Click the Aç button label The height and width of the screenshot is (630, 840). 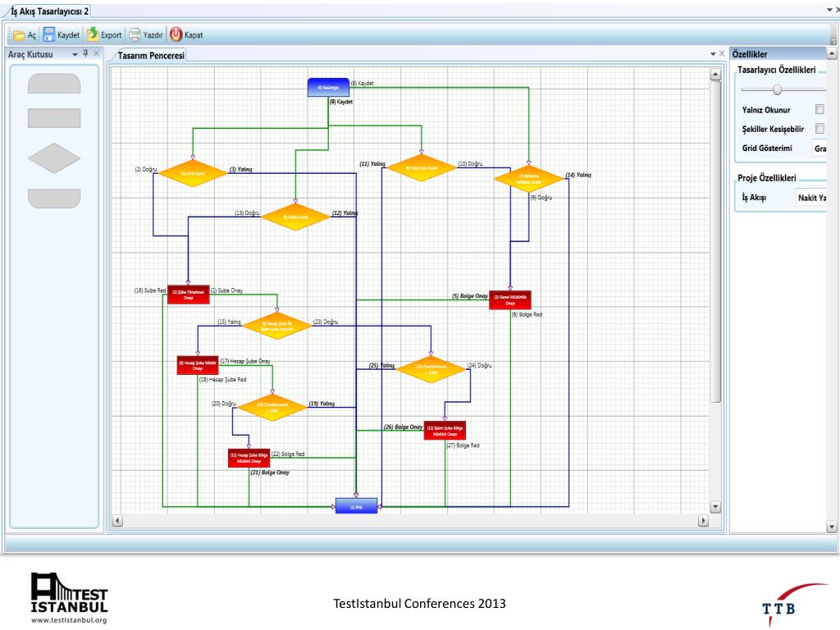click(32, 35)
